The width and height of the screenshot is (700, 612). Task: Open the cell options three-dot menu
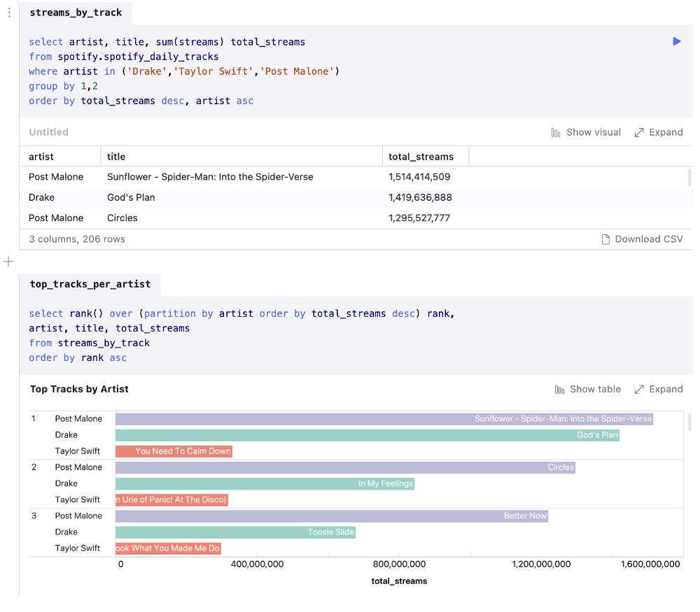[x=9, y=13]
